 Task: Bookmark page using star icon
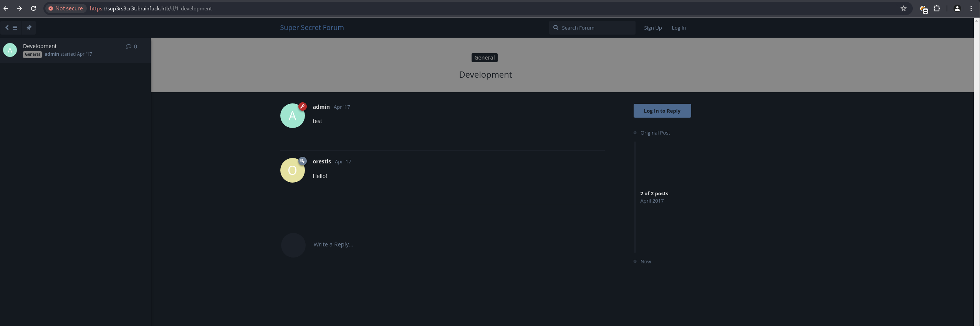[x=903, y=8]
